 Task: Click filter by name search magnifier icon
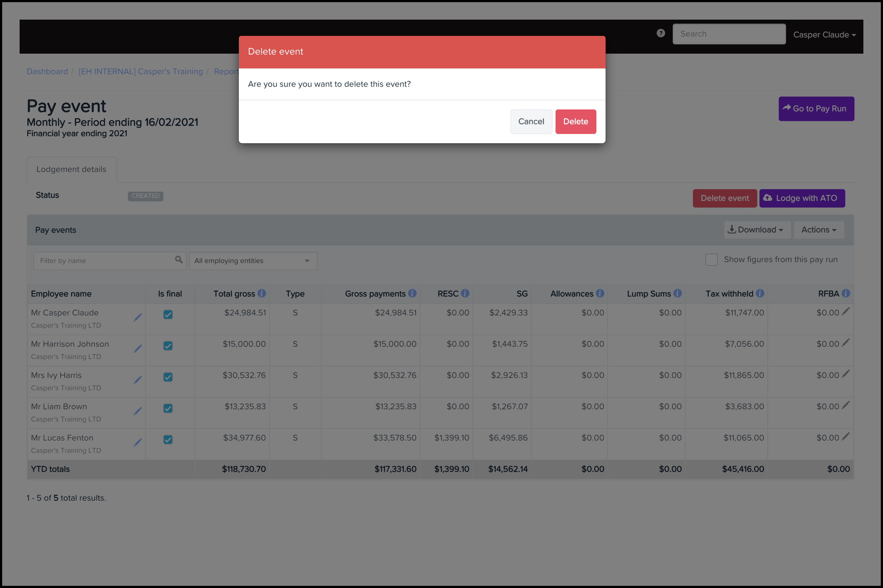point(179,259)
